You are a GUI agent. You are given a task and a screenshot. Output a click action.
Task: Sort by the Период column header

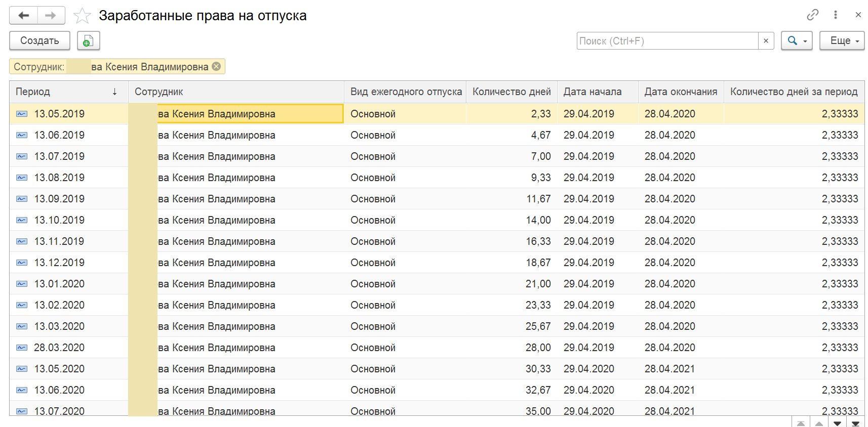click(69, 92)
